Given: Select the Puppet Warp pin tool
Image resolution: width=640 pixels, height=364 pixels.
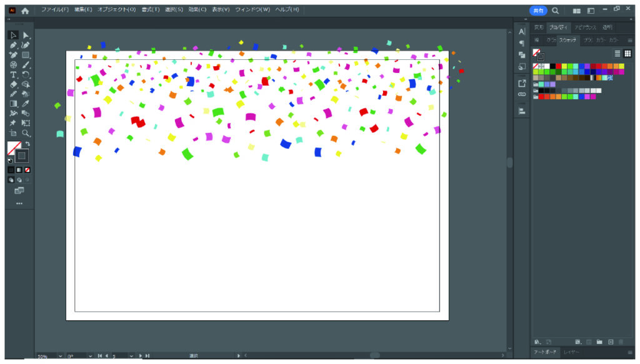Looking at the screenshot, I should point(13,123).
